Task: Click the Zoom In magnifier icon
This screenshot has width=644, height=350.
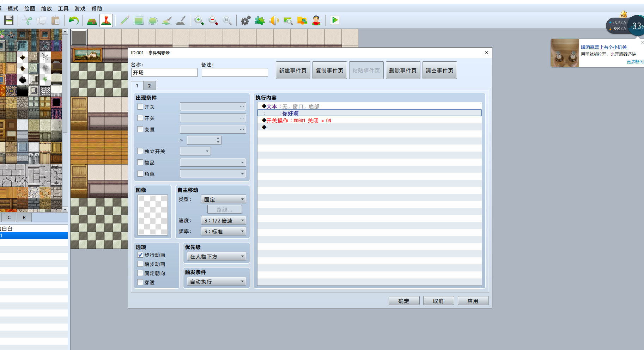Action: pyautogui.click(x=199, y=20)
